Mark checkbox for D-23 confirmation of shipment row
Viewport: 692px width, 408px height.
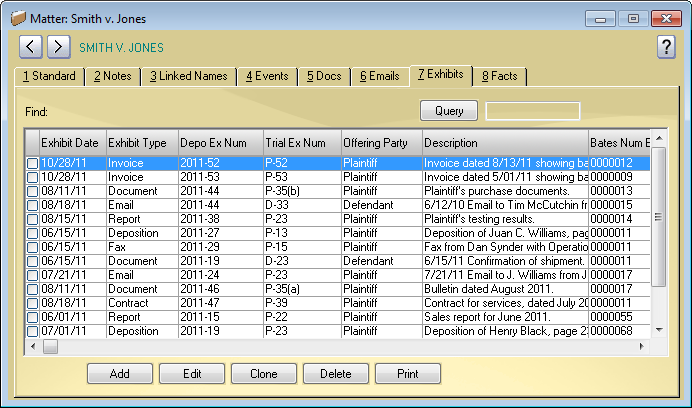(x=32, y=261)
